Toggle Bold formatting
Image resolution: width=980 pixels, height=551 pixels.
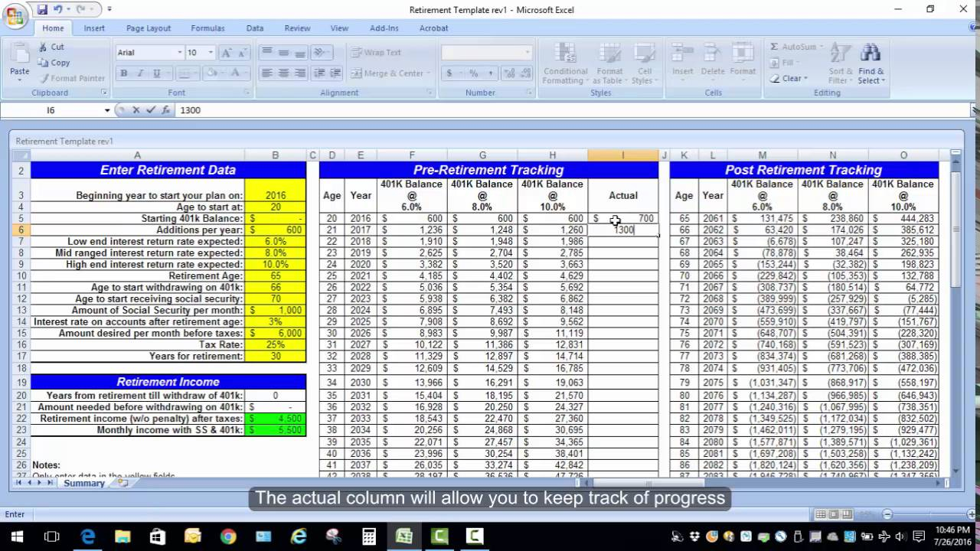[x=123, y=73]
